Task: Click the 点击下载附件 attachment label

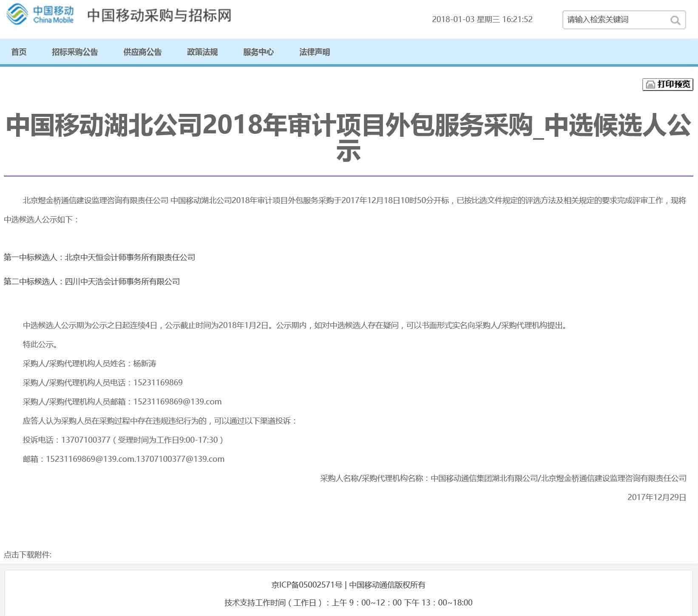Action: pos(28,554)
